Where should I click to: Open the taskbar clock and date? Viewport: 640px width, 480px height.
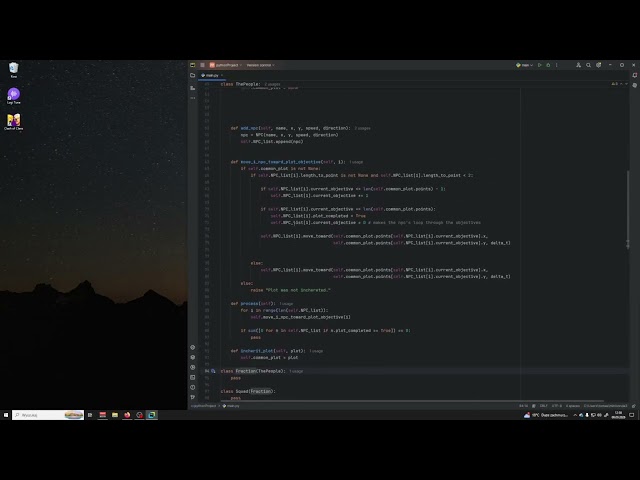(619, 415)
